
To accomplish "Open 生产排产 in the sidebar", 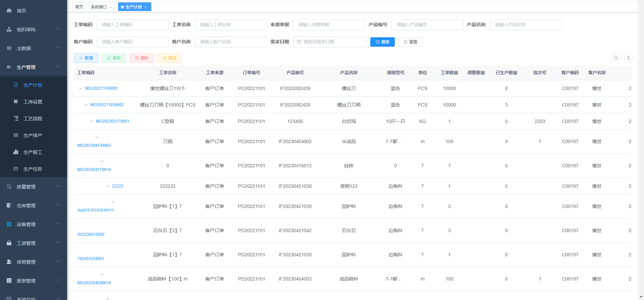I will pos(33,135).
